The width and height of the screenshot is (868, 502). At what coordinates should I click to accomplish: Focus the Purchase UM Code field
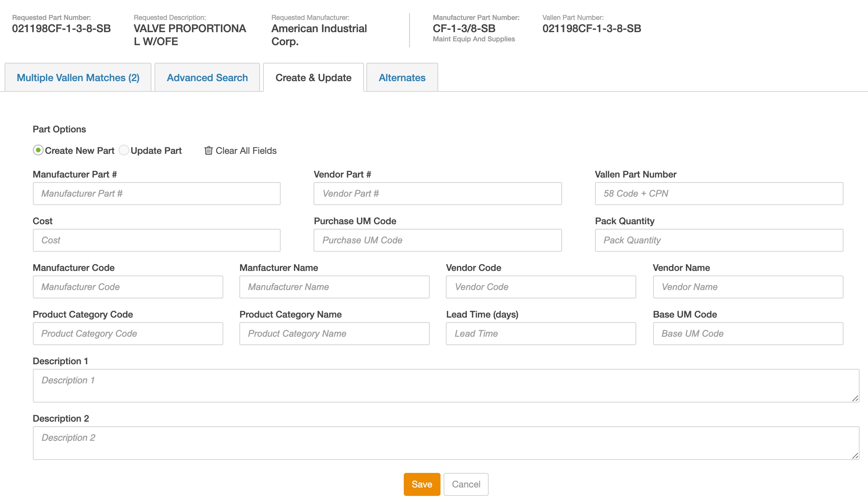click(x=437, y=240)
